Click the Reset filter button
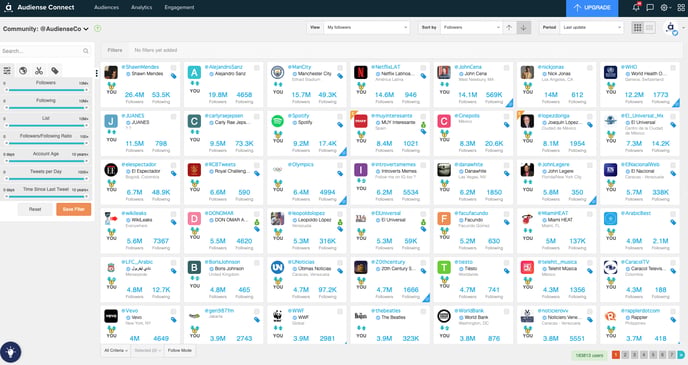 click(x=35, y=209)
